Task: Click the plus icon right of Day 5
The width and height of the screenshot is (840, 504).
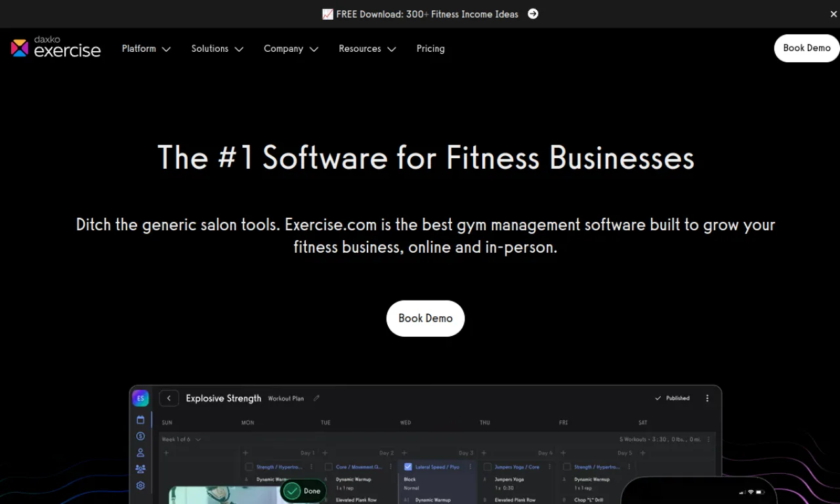Action: (642, 453)
